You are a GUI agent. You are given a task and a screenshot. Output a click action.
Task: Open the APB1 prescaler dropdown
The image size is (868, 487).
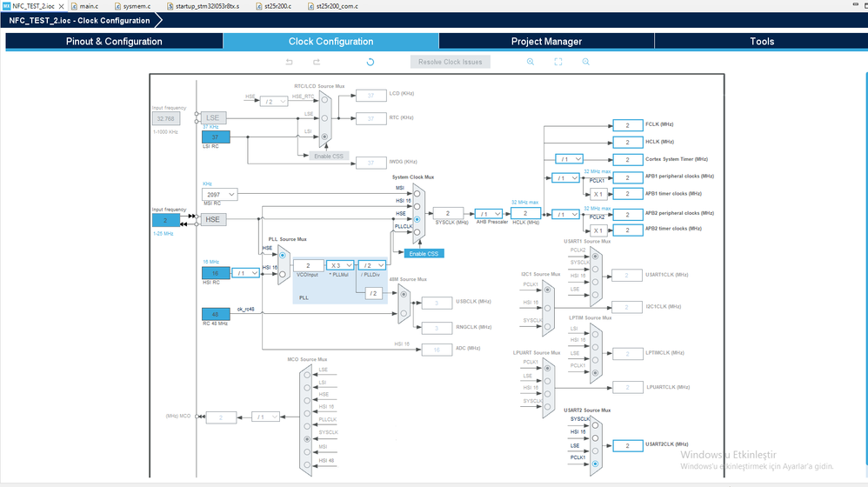point(565,177)
